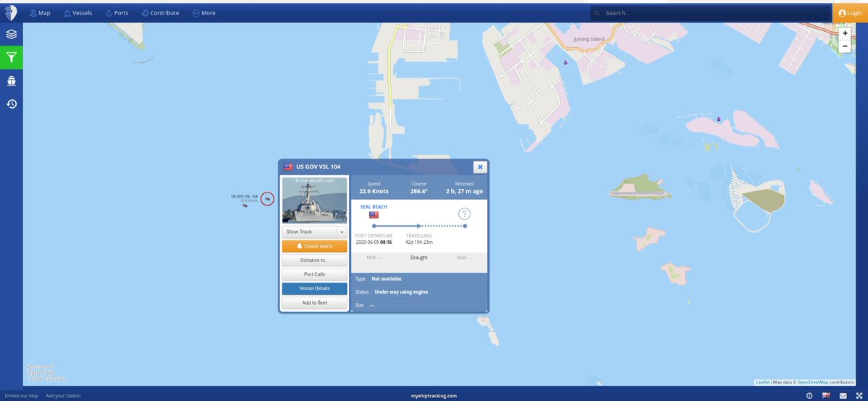The height and width of the screenshot is (401, 868).
Task: Zoom in with the plus button
Action: tap(845, 33)
